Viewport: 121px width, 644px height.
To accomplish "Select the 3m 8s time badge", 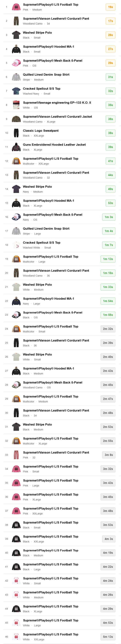I will (x=109, y=455).
